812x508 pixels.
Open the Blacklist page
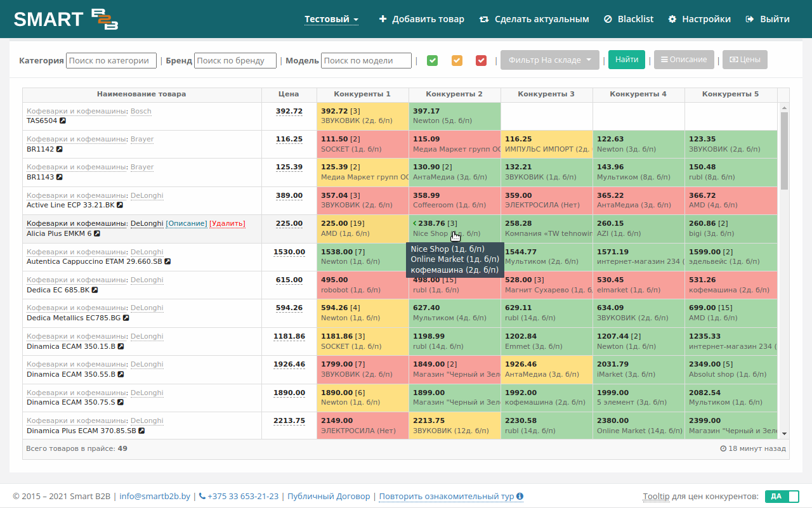(x=629, y=20)
